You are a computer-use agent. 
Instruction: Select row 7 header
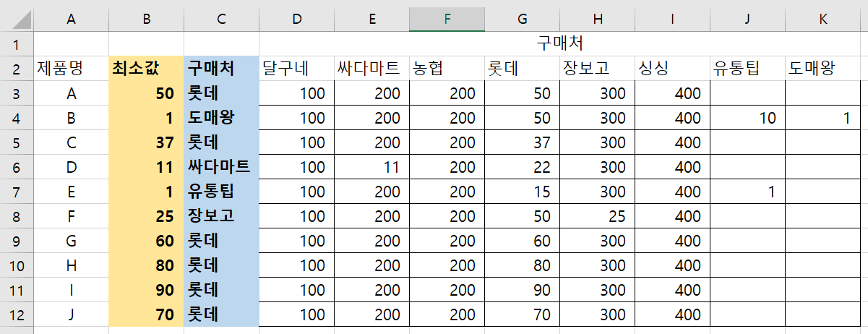coord(17,192)
